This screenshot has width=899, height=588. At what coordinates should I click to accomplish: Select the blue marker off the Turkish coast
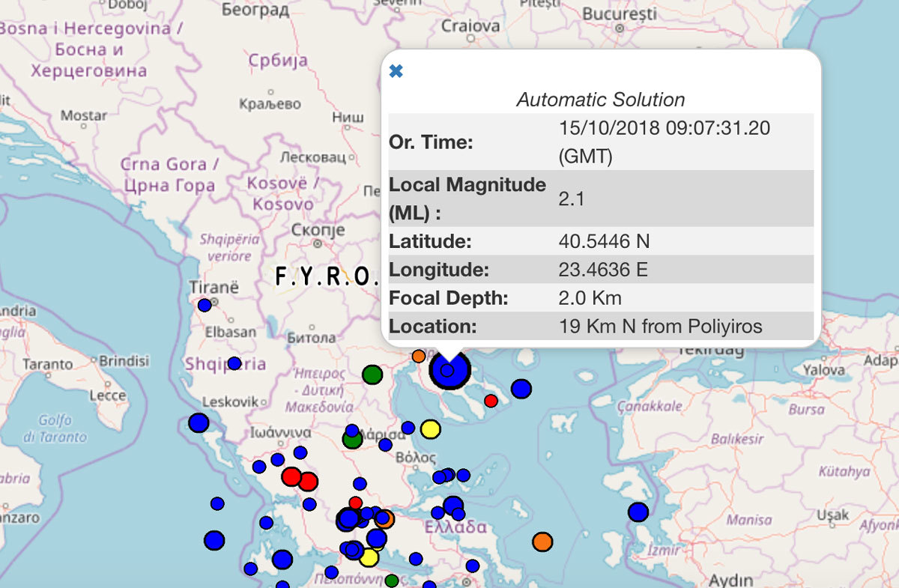coord(638,512)
